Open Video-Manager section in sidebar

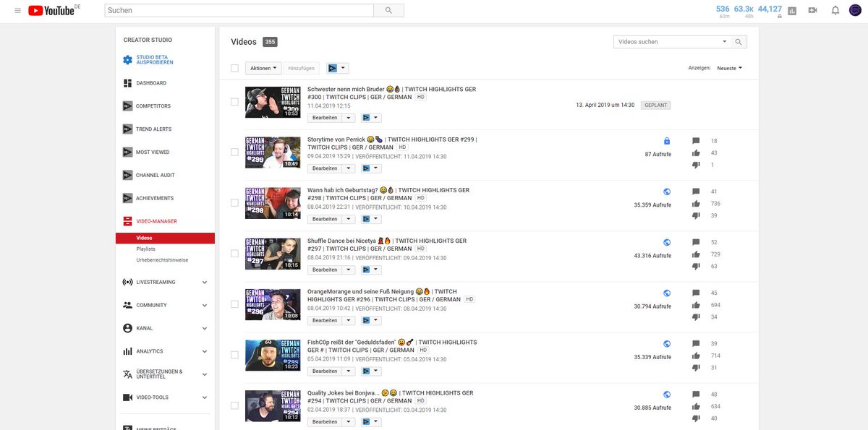156,221
